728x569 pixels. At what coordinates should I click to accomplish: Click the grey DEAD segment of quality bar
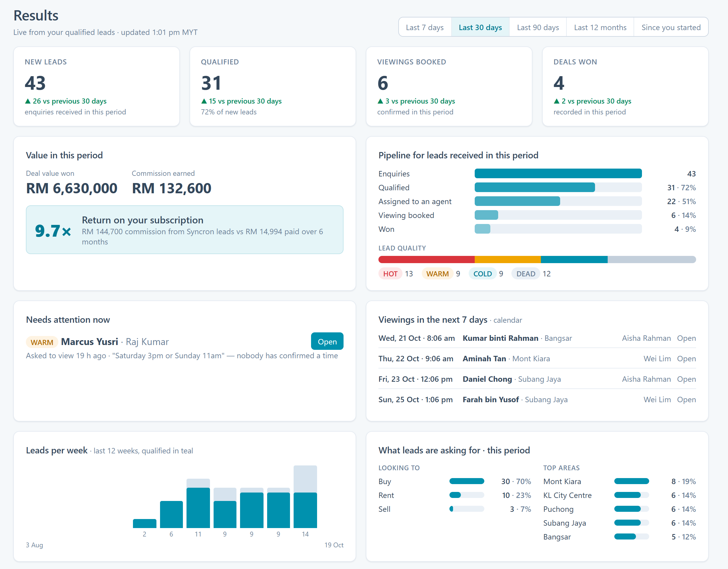[x=652, y=260]
